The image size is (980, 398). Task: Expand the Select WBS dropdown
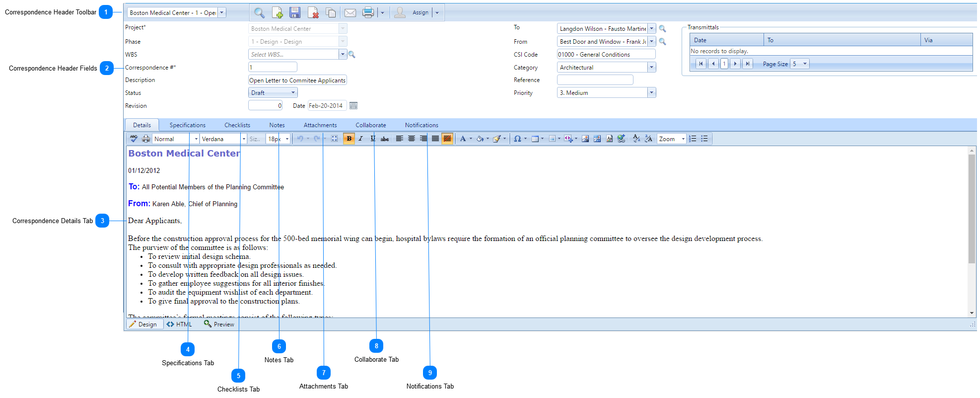(343, 54)
